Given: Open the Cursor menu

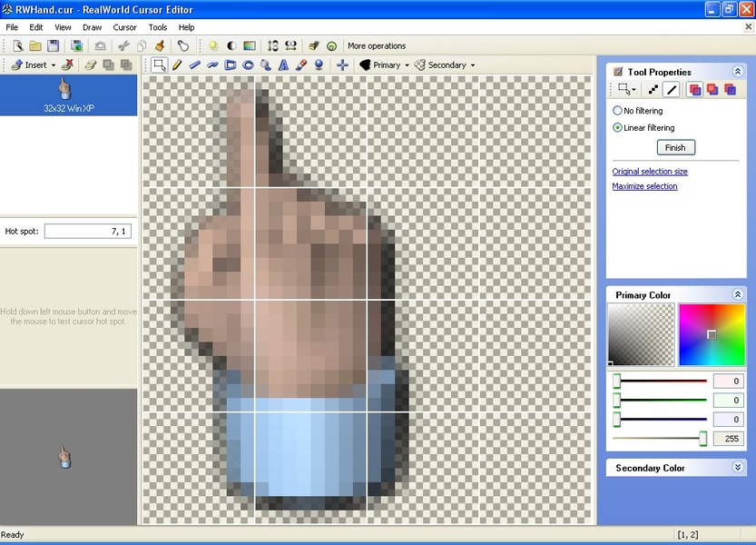Looking at the screenshot, I should (x=124, y=27).
